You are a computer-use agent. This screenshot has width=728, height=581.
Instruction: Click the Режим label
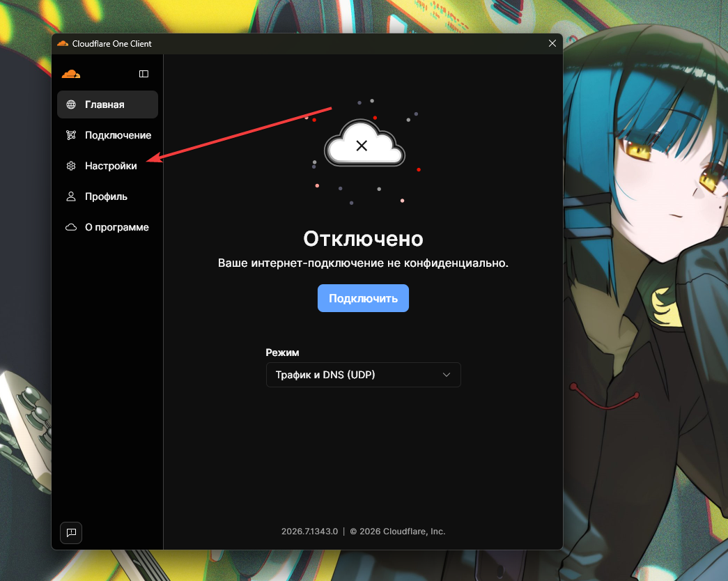[282, 353]
